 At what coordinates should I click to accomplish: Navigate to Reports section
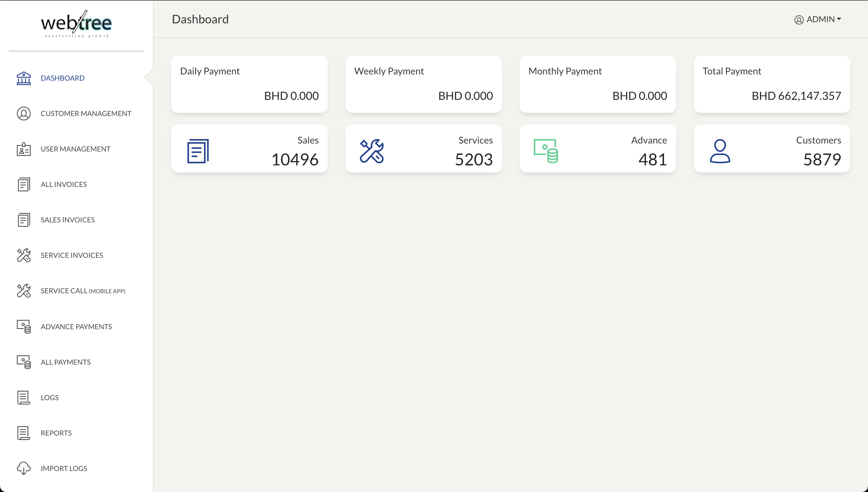point(56,433)
